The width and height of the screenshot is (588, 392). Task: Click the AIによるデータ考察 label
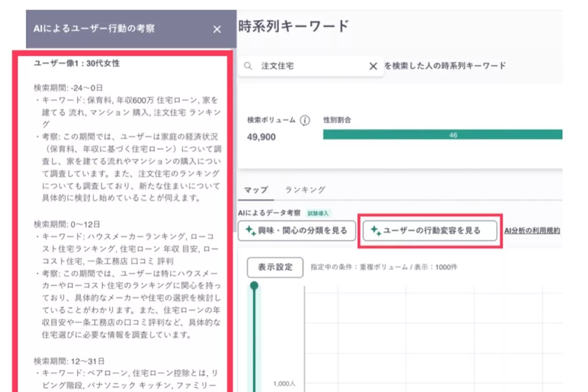[x=269, y=213]
